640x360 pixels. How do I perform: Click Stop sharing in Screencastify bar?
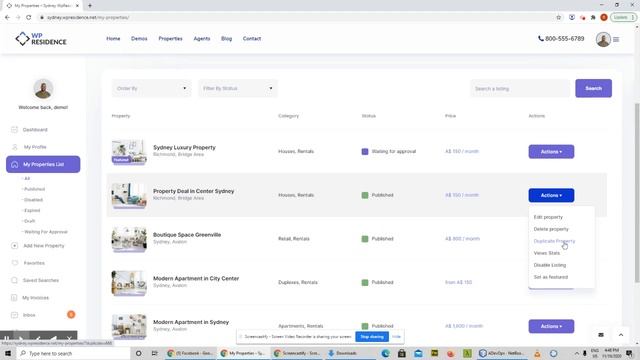[372, 337]
